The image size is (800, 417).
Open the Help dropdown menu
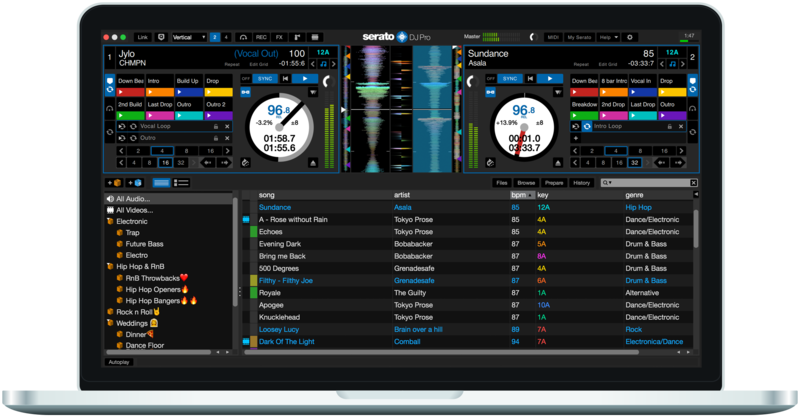coord(606,37)
